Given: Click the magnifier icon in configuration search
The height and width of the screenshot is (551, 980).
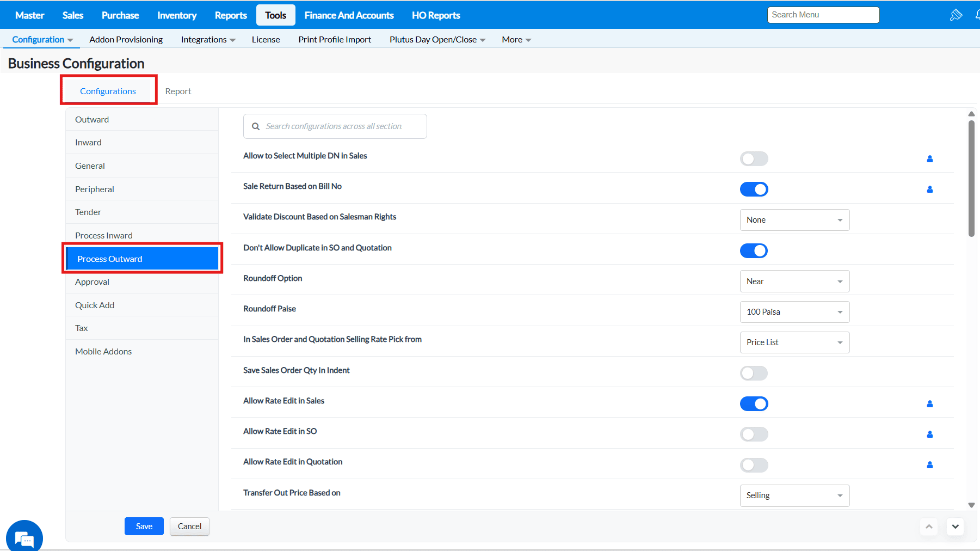Looking at the screenshot, I should [x=256, y=126].
